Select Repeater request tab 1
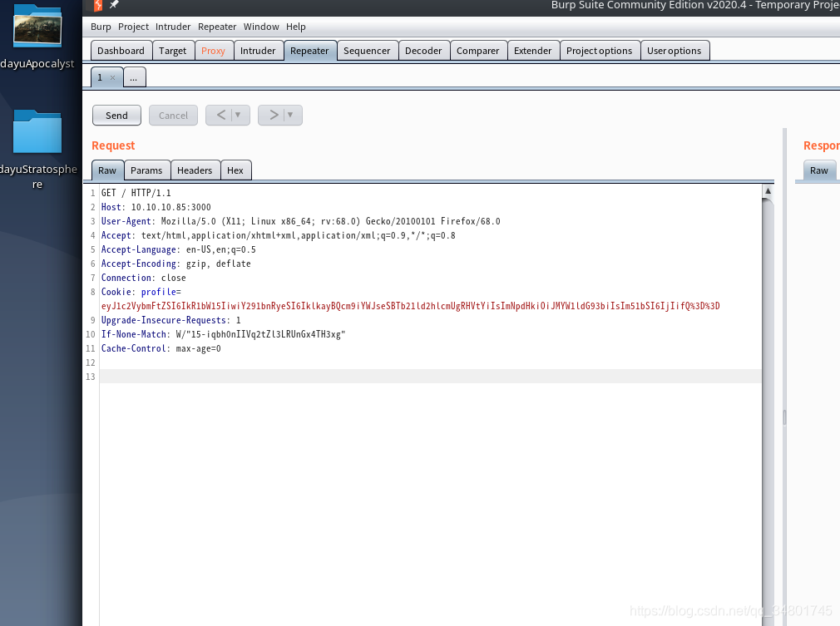The image size is (840, 626). [100, 77]
